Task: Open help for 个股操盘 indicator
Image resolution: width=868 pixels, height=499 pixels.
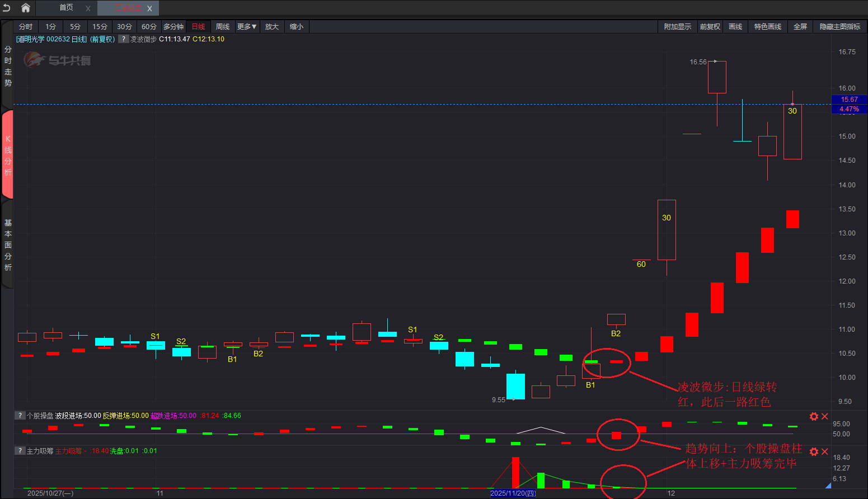Action: click(20, 416)
